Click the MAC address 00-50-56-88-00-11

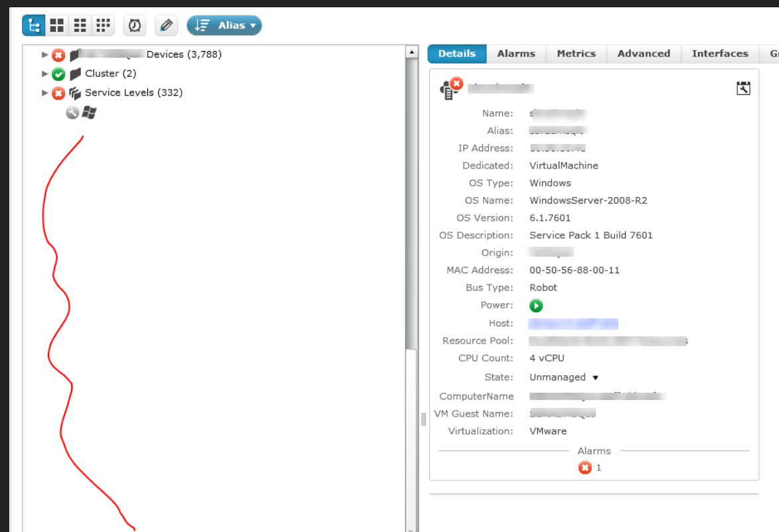[575, 270]
